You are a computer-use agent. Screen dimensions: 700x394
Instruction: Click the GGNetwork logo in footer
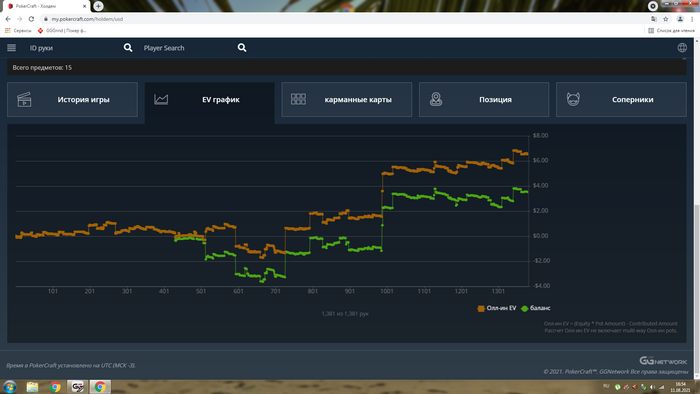pyautogui.click(x=663, y=361)
